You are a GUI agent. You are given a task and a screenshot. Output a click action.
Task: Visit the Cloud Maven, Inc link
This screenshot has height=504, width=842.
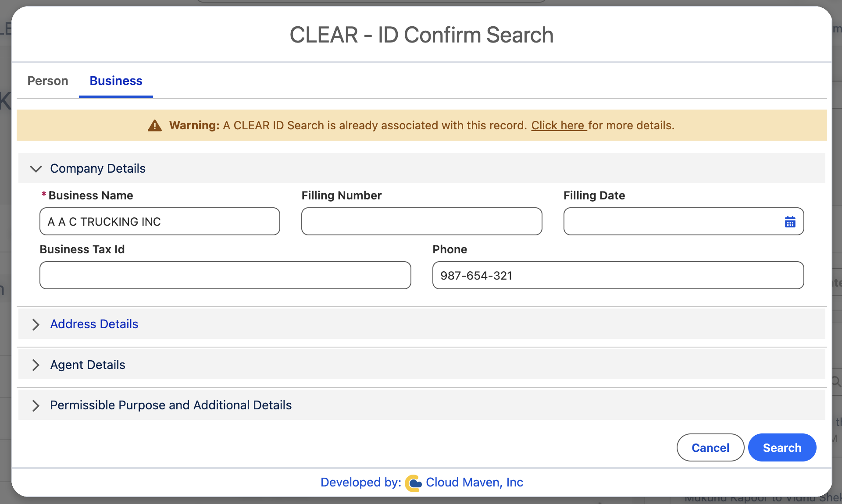(475, 483)
